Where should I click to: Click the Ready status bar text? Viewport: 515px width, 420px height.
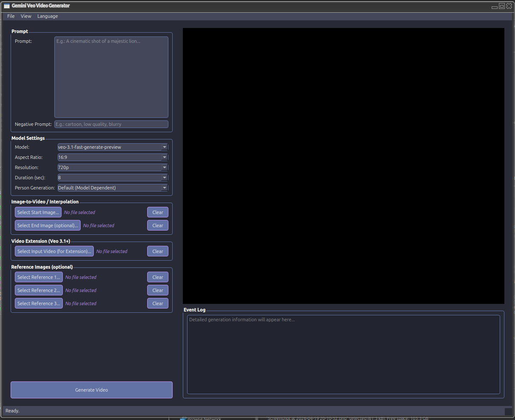click(12, 411)
